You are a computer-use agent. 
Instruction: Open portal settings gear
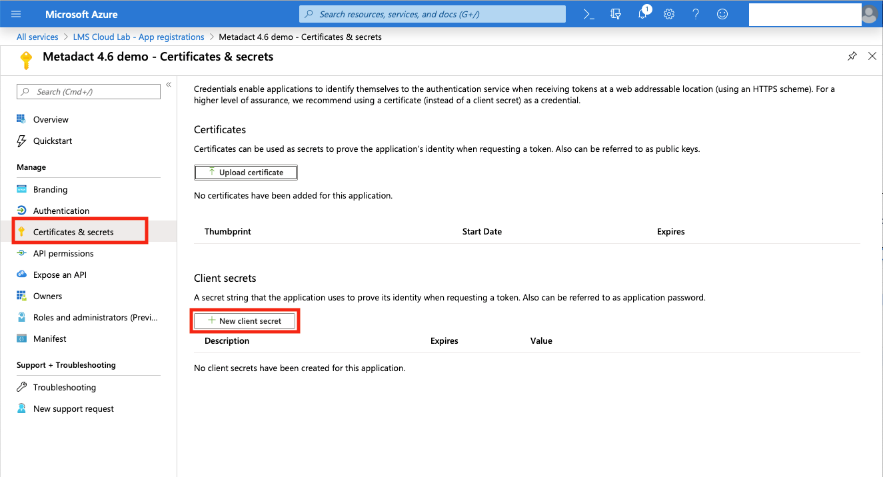click(669, 14)
